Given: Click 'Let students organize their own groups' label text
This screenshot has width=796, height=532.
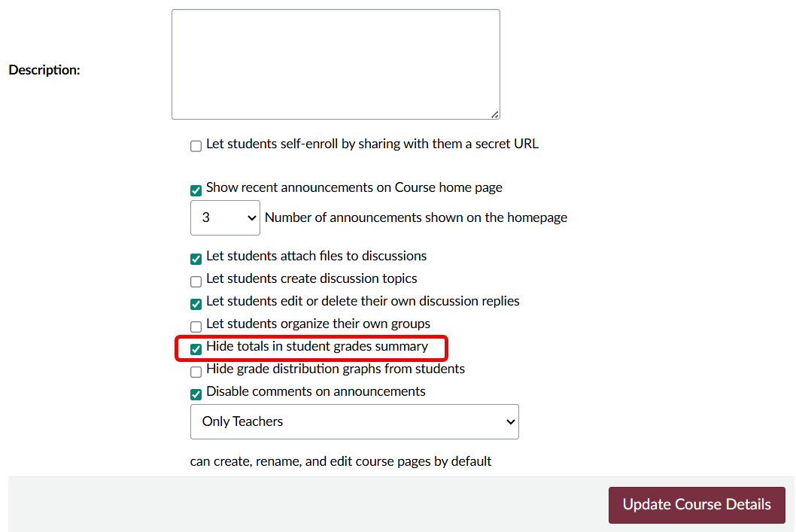Looking at the screenshot, I should coord(318,324).
